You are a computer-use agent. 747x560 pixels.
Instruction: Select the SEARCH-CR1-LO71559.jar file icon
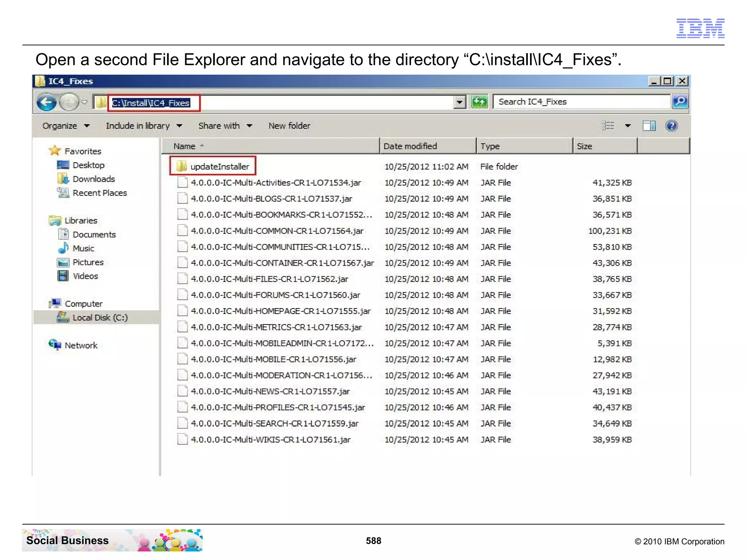tap(182, 423)
